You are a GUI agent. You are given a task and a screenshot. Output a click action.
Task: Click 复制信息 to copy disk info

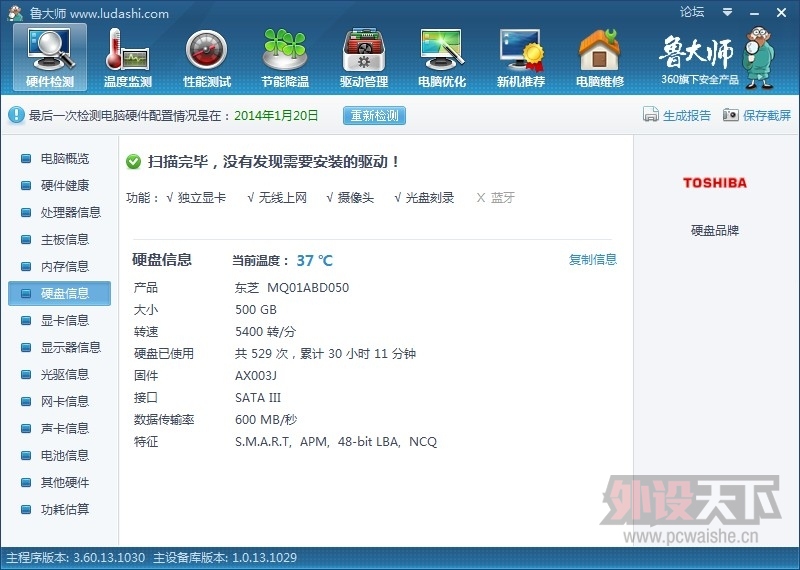point(593,260)
